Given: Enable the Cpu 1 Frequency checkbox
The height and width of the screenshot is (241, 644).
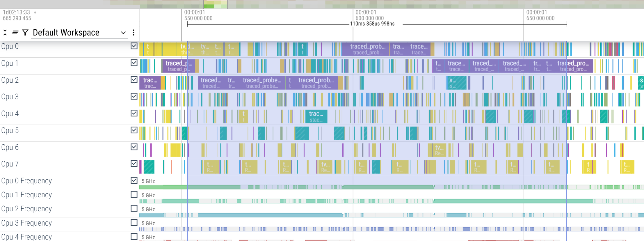Looking at the screenshot, I should click(x=134, y=194).
